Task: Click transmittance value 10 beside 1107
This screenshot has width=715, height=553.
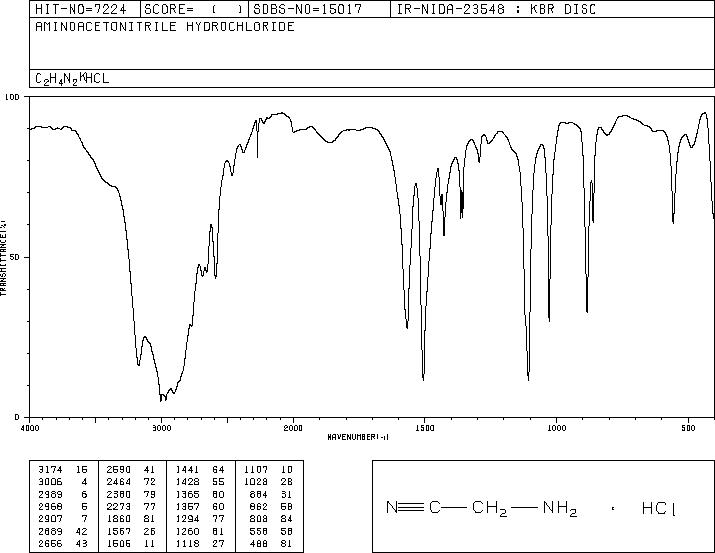Action: click(x=287, y=470)
